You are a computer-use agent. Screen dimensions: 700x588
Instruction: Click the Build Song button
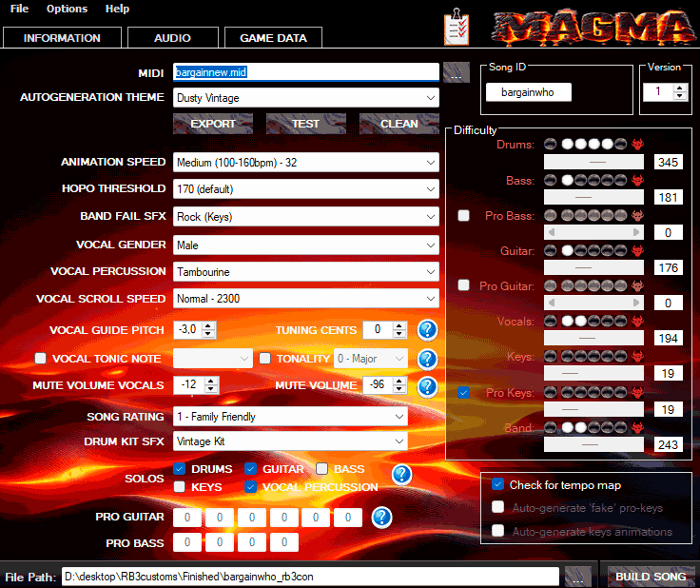pyautogui.click(x=651, y=577)
